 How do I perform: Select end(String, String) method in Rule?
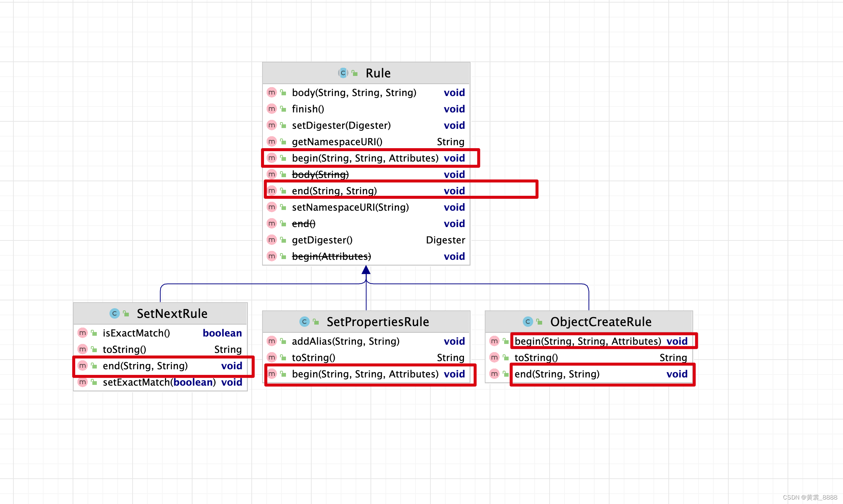pos(366,191)
